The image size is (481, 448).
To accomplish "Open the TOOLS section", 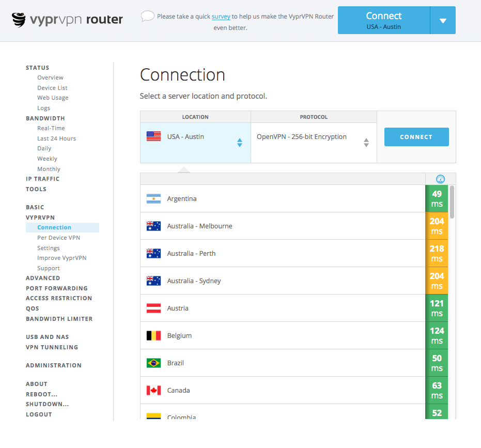I will [36, 189].
